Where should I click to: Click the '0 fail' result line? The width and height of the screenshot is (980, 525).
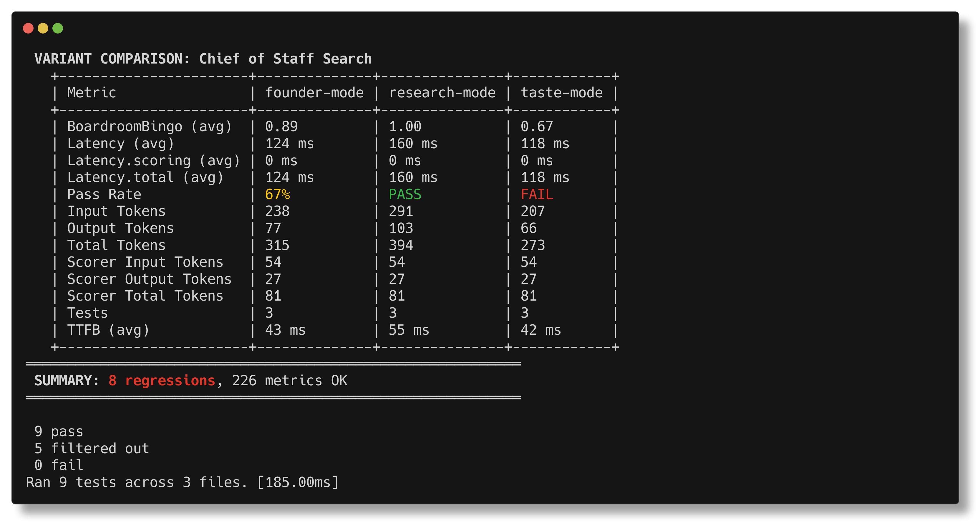point(59,465)
